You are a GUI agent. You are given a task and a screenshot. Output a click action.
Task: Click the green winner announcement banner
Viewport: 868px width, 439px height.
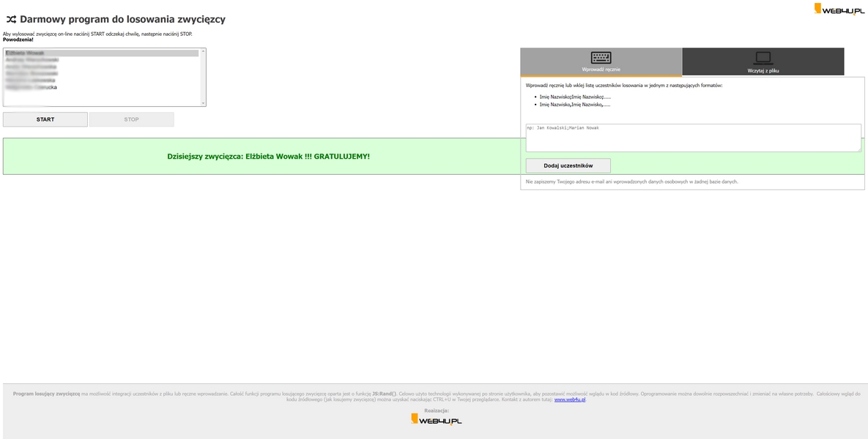[x=268, y=157]
